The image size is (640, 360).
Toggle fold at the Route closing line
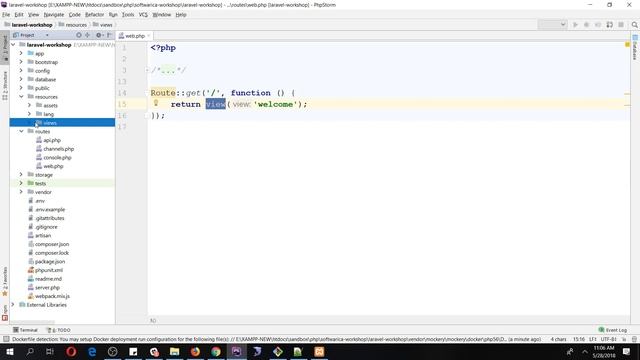[147, 116]
